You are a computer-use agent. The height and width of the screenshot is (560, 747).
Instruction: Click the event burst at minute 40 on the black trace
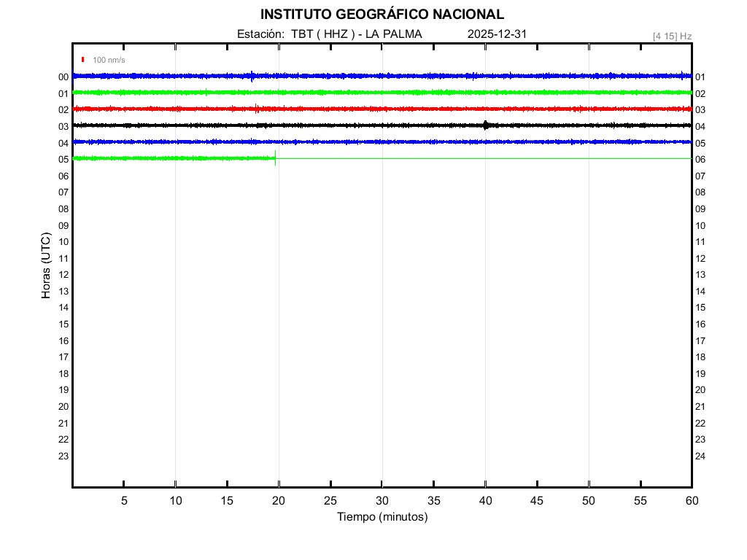tap(486, 125)
